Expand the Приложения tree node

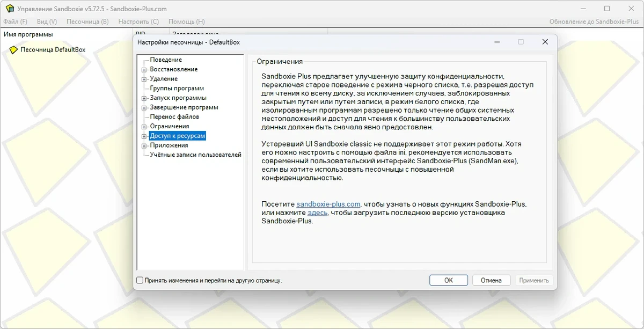(x=144, y=145)
